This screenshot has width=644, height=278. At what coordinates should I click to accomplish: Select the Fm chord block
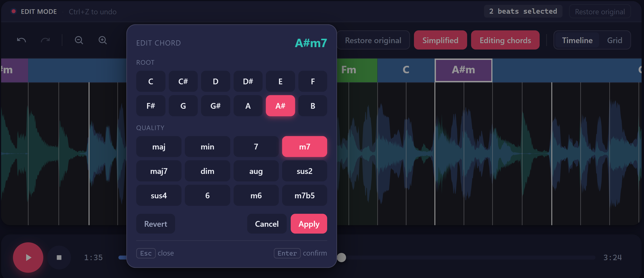point(357,70)
